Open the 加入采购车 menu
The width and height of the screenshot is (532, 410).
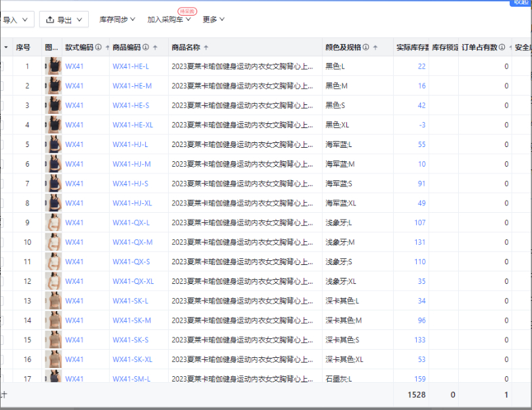[169, 20]
